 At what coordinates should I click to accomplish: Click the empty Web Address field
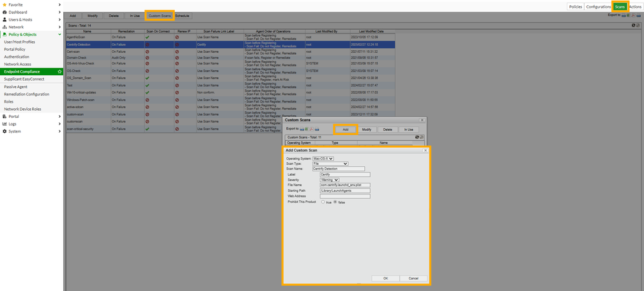click(x=345, y=196)
